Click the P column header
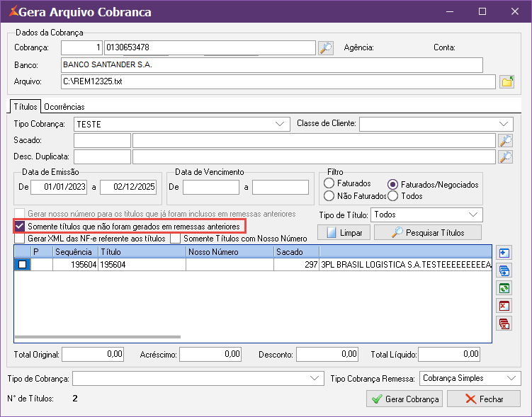Screen dimensions: 532x417 pyautogui.click(x=41, y=252)
